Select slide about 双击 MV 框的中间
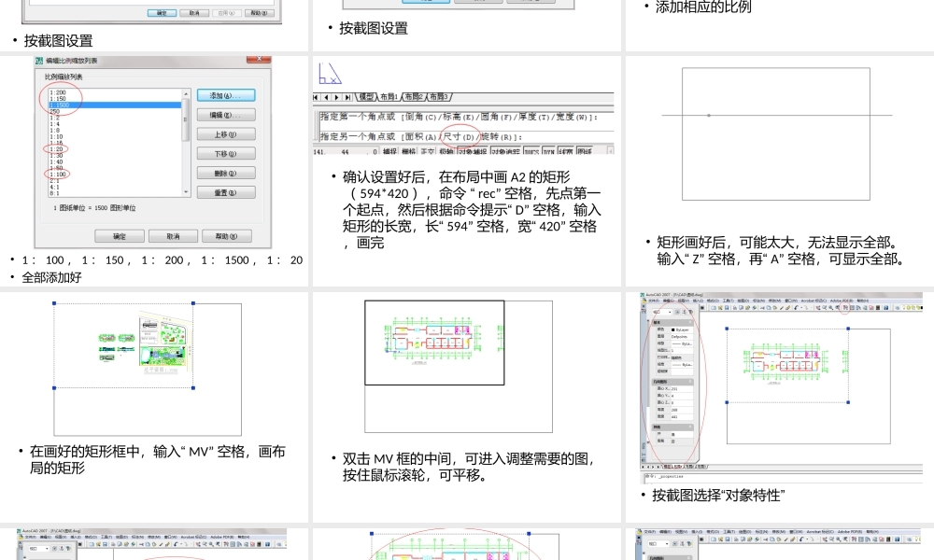The image size is (934, 560). (466, 407)
